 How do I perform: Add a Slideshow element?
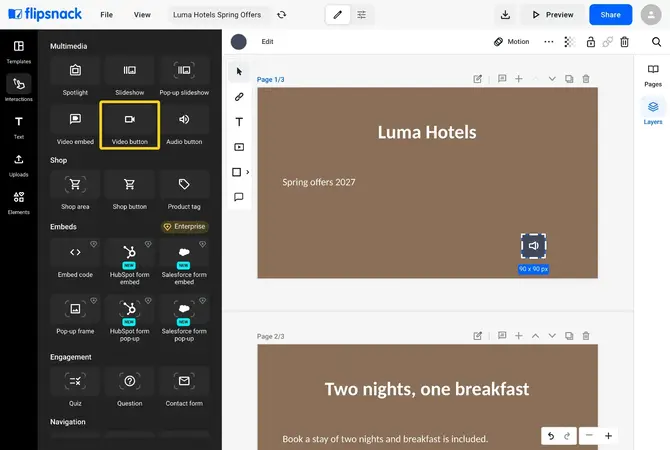click(129, 77)
